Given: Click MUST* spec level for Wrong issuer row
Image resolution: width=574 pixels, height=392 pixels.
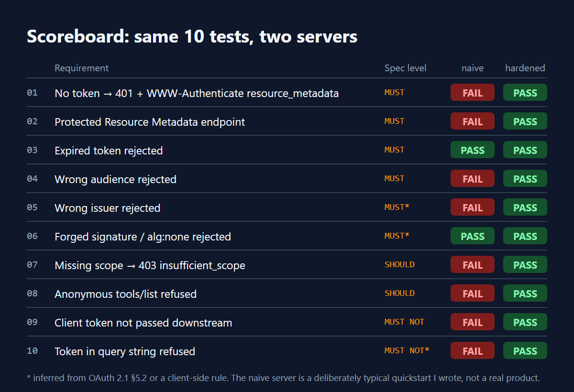Looking at the screenshot, I should pos(397,207).
